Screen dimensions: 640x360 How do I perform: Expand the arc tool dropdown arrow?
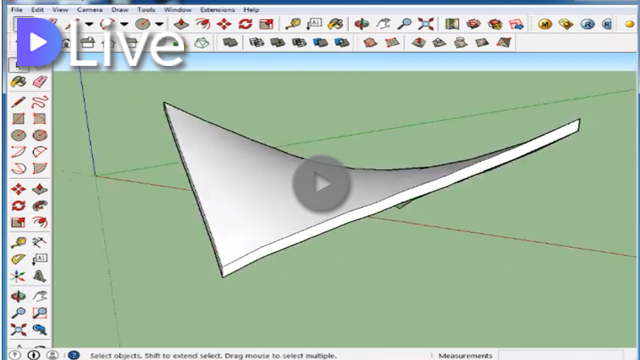[x=124, y=24]
